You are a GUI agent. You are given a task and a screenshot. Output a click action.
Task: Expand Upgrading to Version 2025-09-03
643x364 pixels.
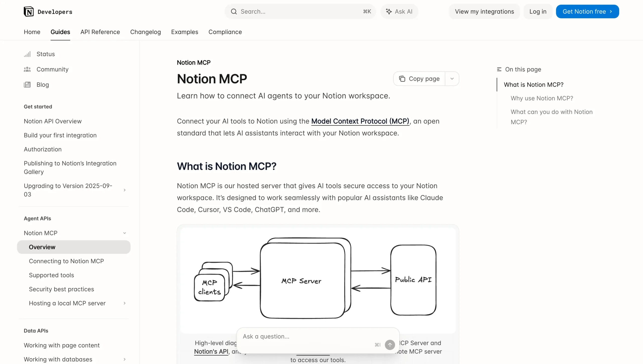click(125, 190)
